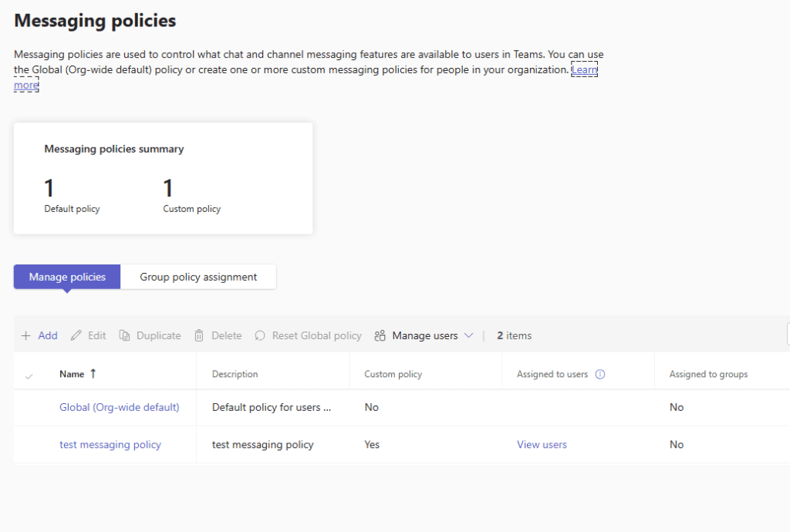The height and width of the screenshot is (532, 790).
Task: Expand the Manage users dropdown chevron
Action: point(468,336)
